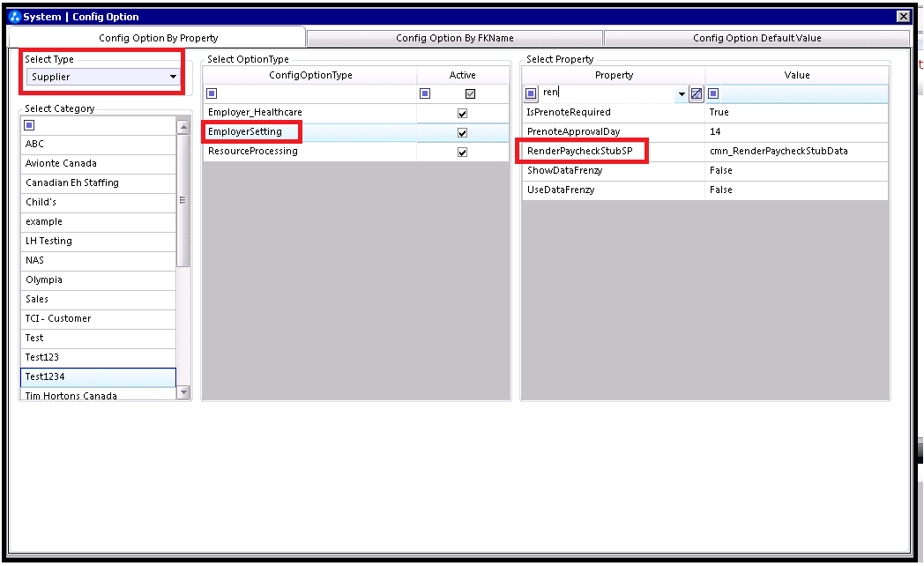Screen dimensions: 924x566
Task: Select the EmployerSetting option type row
Action: [356, 132]
